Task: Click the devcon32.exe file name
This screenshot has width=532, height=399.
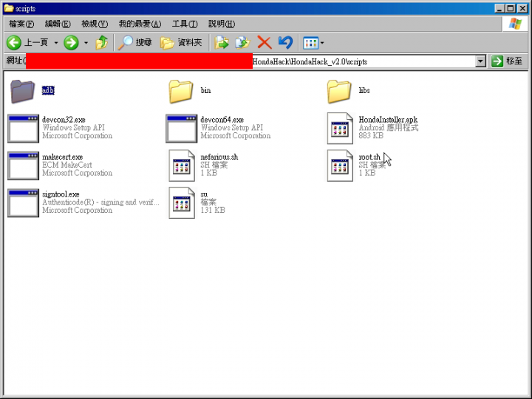Action: (64, 120)
